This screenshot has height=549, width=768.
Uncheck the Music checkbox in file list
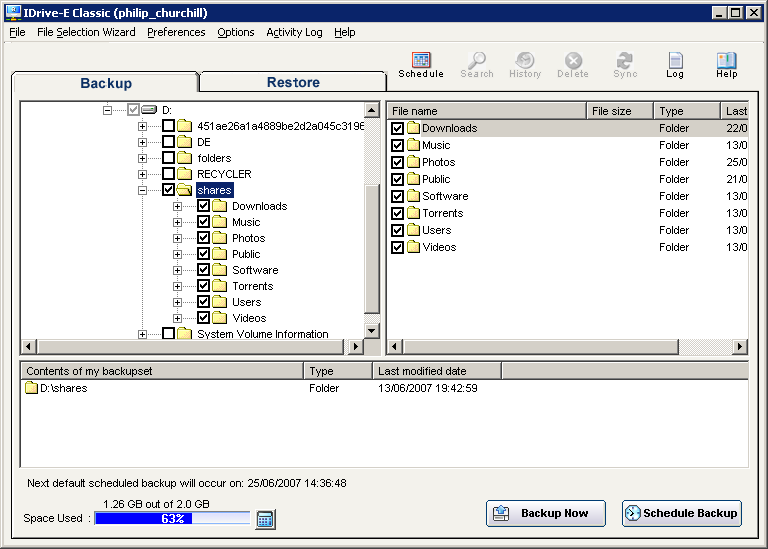click(x=397, y=145)
